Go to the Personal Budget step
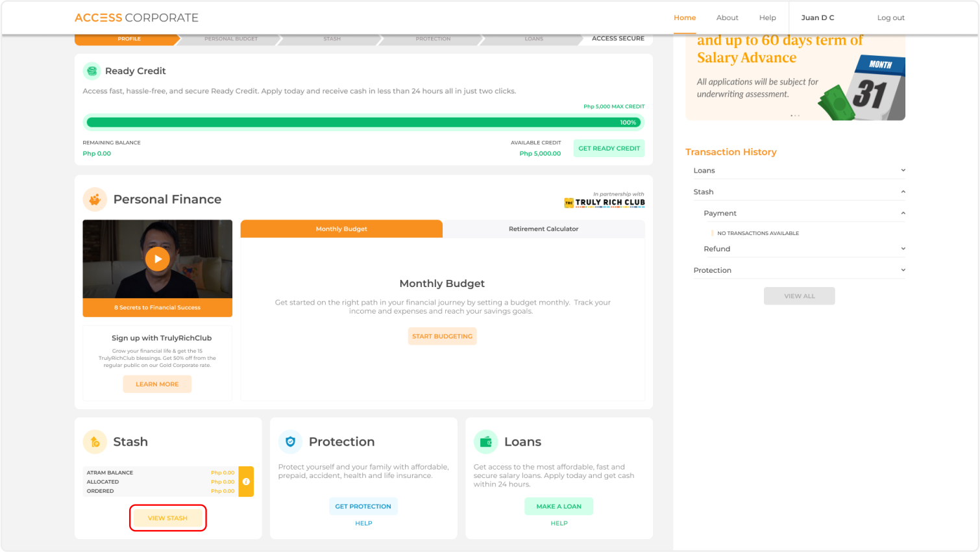The height and width of the screenshot is (552, 980). (231, 39)
